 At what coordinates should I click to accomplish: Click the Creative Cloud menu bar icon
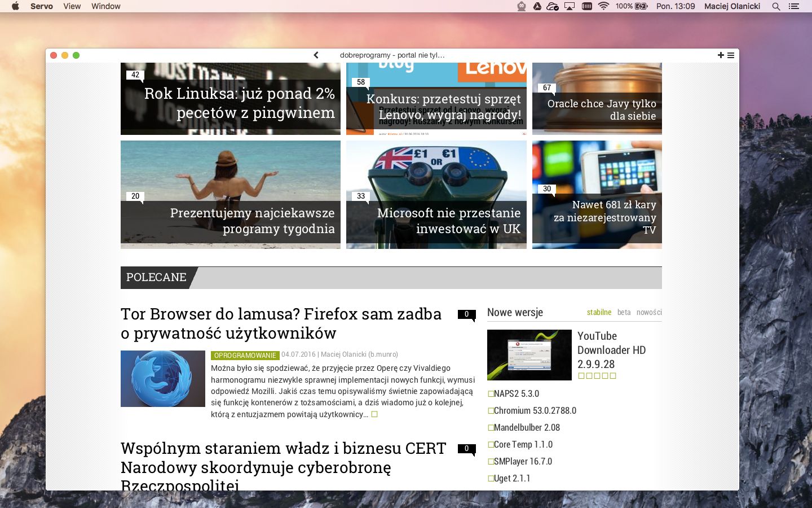(553, 6)
